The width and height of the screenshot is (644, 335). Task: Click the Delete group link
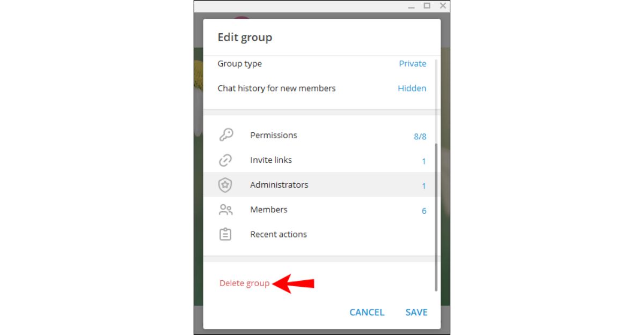[x=244, y=283]
